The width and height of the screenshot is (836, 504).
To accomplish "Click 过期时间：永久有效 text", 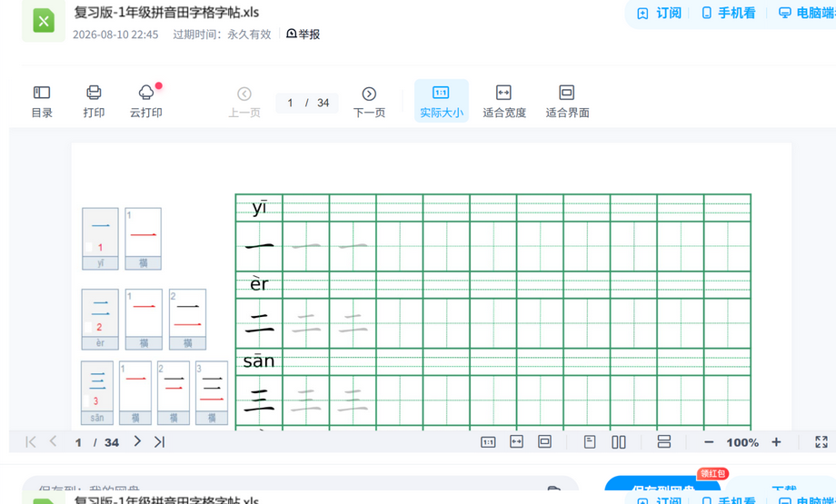I will coord(222,35).
